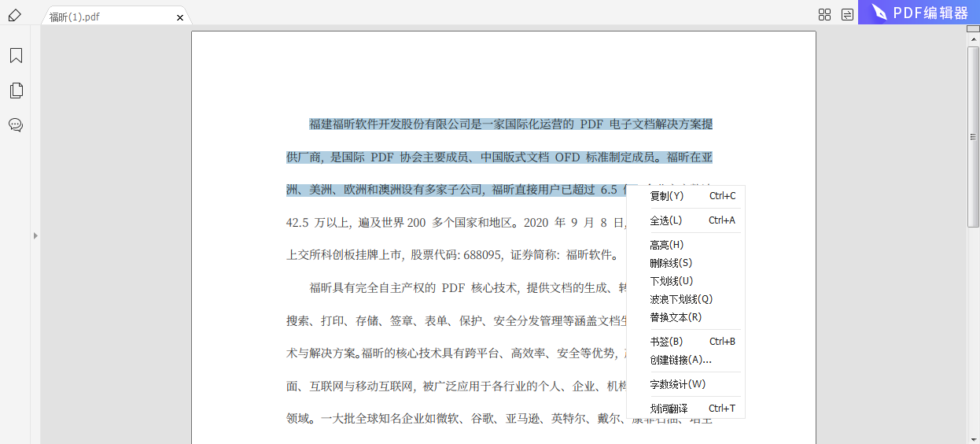980x444 pixels.
Task: Expand the collapsed left side panel arrow
Action: coord(35,235)
